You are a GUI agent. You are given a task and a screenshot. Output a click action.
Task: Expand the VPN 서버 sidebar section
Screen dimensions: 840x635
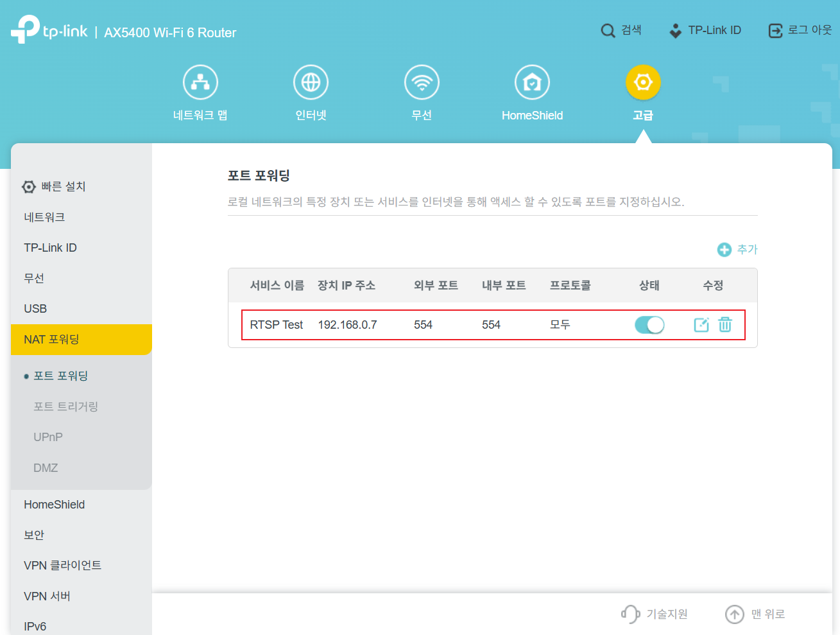[x=47, y=596]
